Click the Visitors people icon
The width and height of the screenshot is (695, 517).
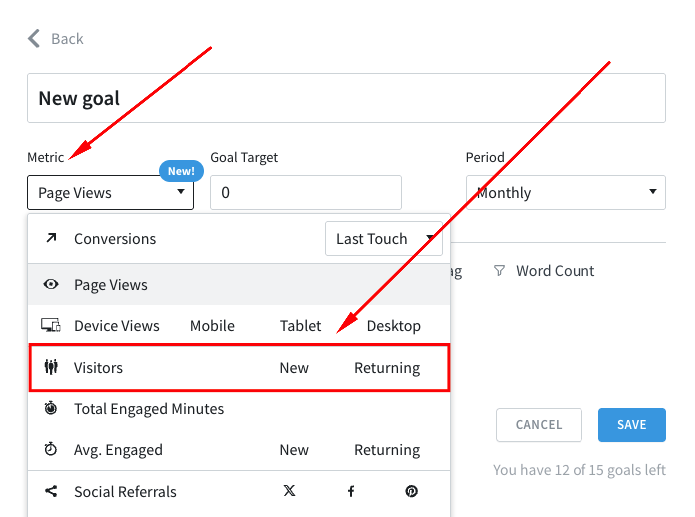point(51,368)
